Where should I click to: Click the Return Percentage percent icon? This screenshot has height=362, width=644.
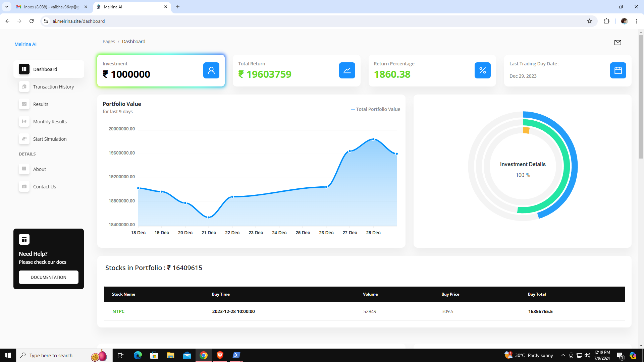tap(482, 70)
